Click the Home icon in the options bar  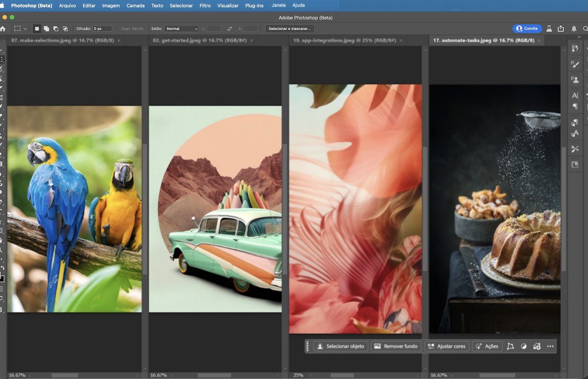coord(4,28)
